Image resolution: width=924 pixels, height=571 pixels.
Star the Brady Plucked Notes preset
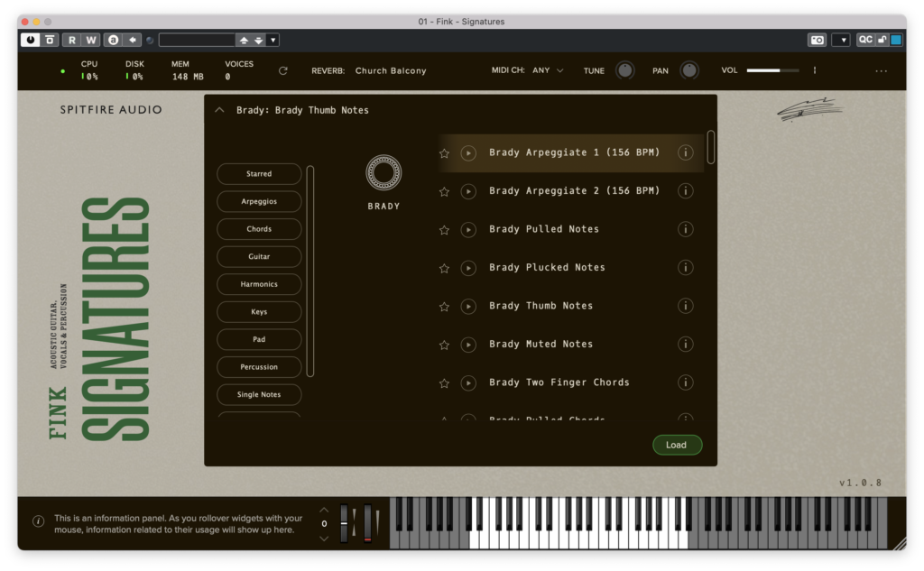pos(444,268)
